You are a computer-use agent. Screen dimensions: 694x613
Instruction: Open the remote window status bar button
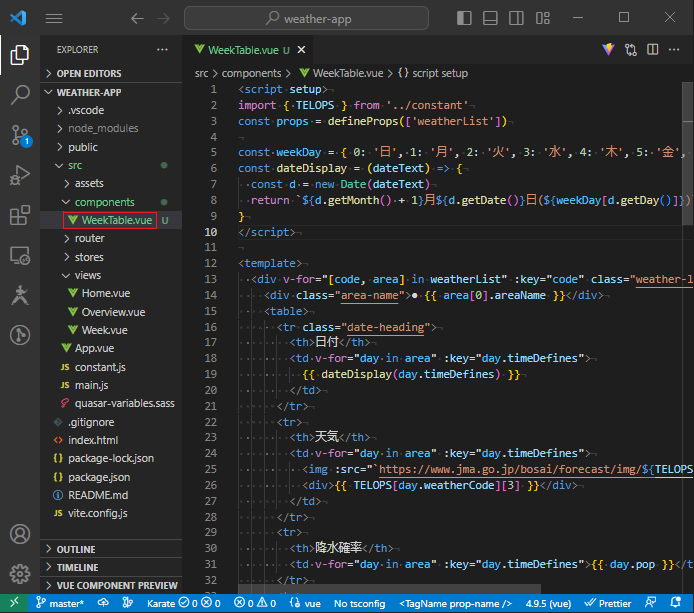click(14, 603)
